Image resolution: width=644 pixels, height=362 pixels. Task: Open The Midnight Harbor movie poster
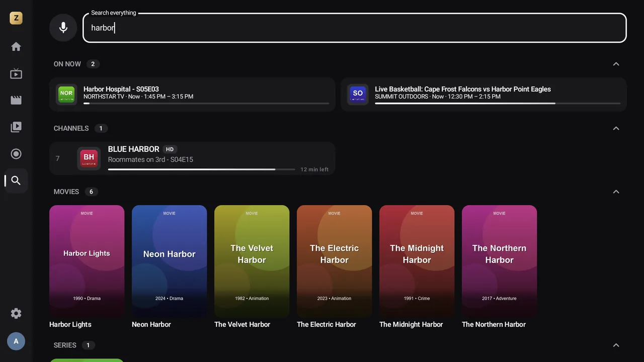(x=417, y=261)
